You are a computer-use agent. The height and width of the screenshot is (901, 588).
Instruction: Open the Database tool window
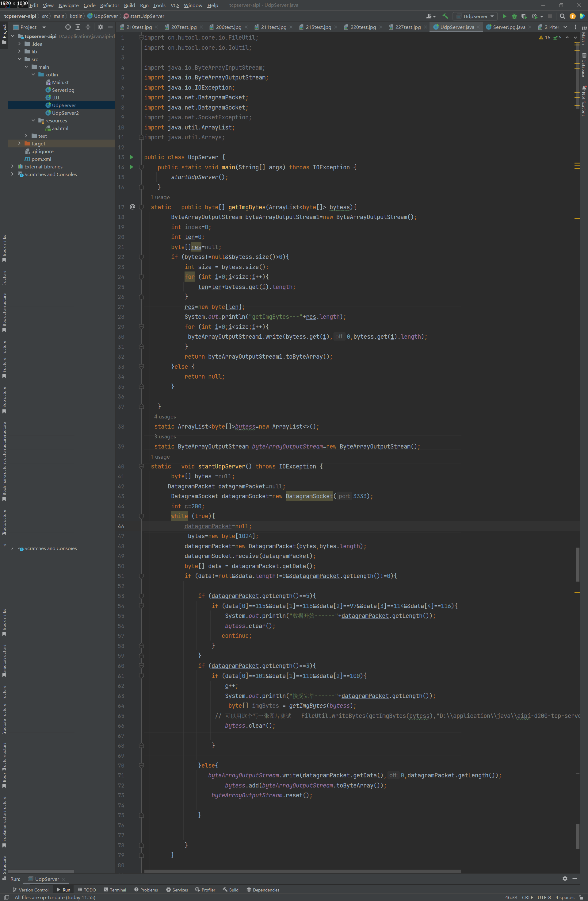(x=584, y=65)
